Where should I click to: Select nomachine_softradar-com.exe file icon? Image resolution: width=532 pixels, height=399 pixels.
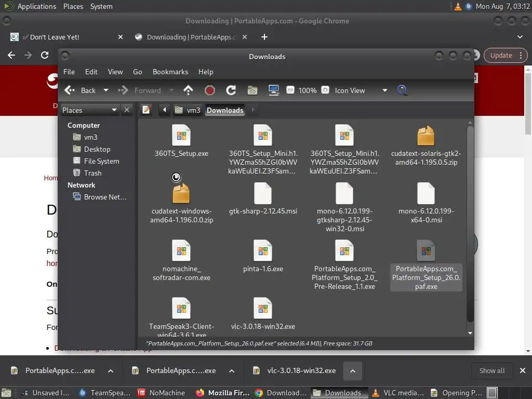point(181,251)
